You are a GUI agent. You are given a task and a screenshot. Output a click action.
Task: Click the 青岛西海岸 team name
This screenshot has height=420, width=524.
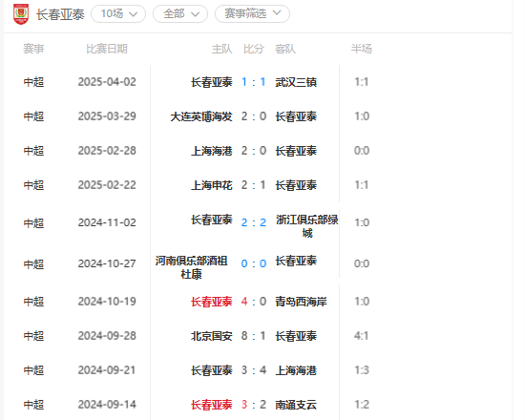point(301,302)
